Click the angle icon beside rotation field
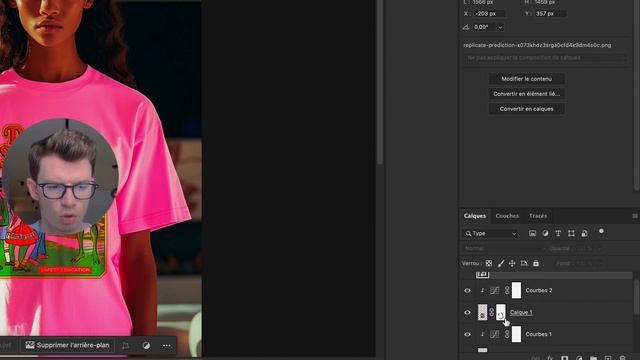The image size is (640, 360). 466,27
